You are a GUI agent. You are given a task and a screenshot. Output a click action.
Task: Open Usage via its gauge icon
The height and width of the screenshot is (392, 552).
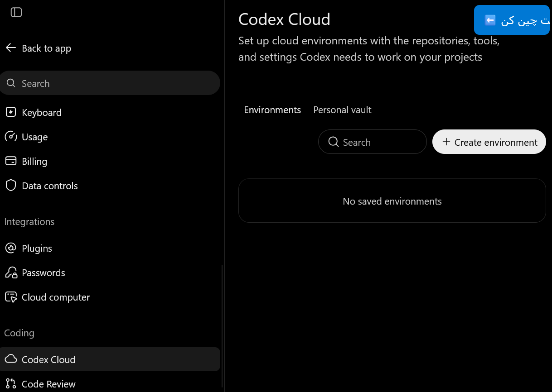click(10, 137)
